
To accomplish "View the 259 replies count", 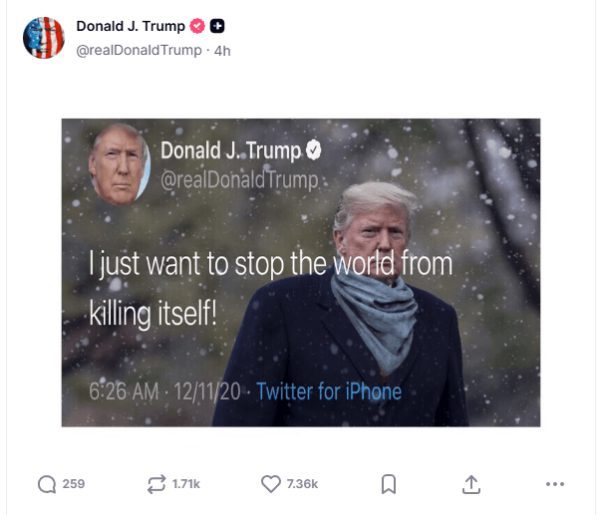I will pos(73,484).
